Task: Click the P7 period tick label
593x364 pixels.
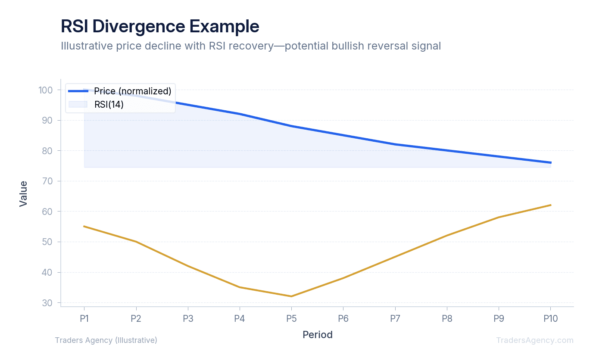Action: 395,319
